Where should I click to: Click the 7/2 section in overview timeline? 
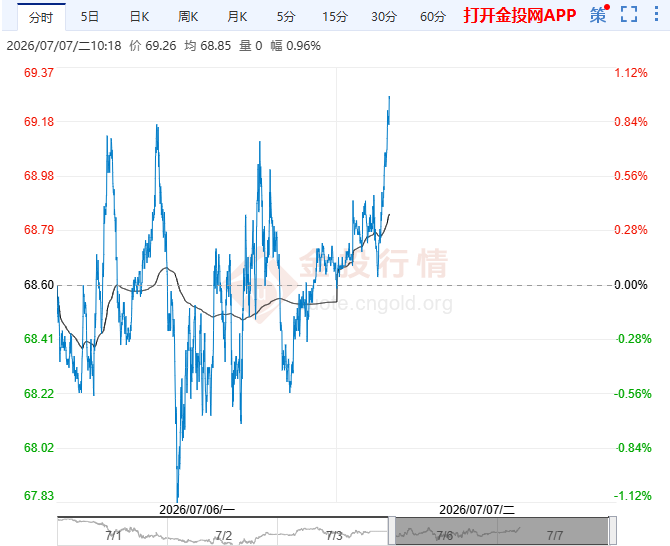(x=223, y=531)
